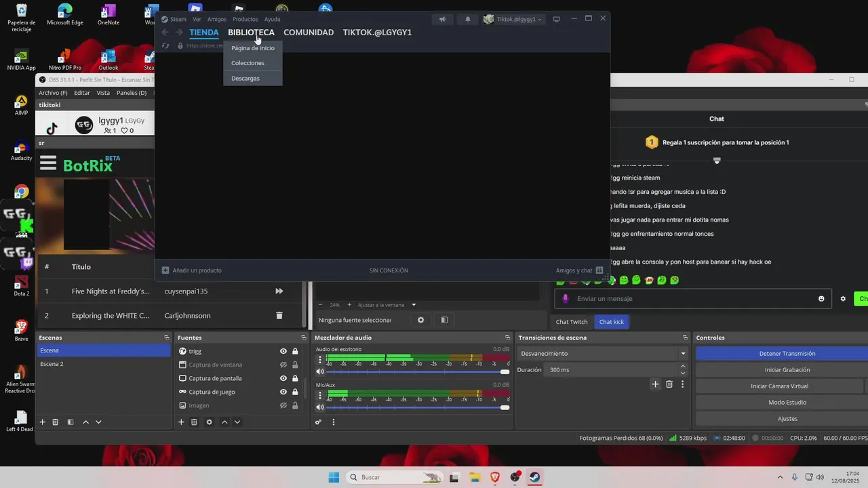
Task: Open Amigos y chat in Steam
Action: tap(579, 270)
